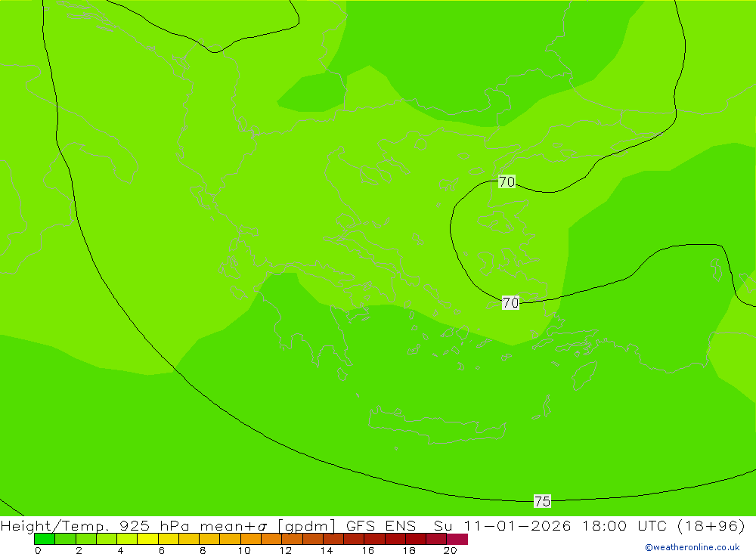Screen dimensions: 756x554
Task: Pick the darkest green swatch at legend value 0
Action: [x=45, y=539]
